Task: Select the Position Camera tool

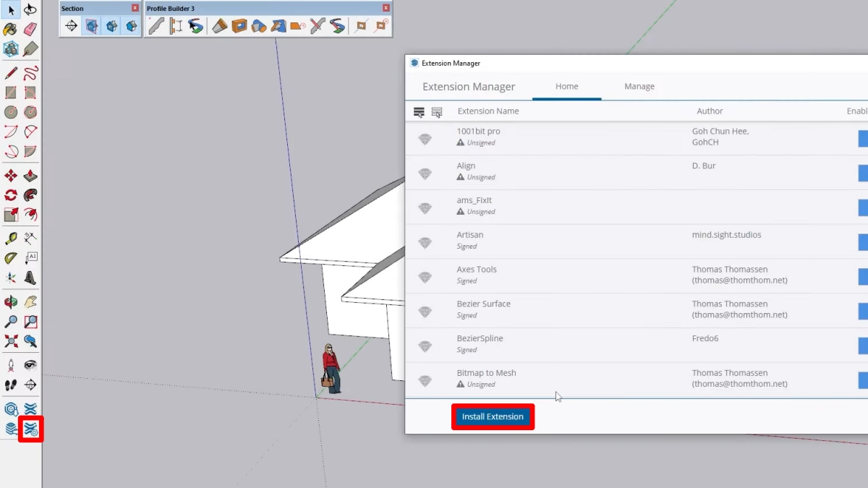Action: coord(11,365)
